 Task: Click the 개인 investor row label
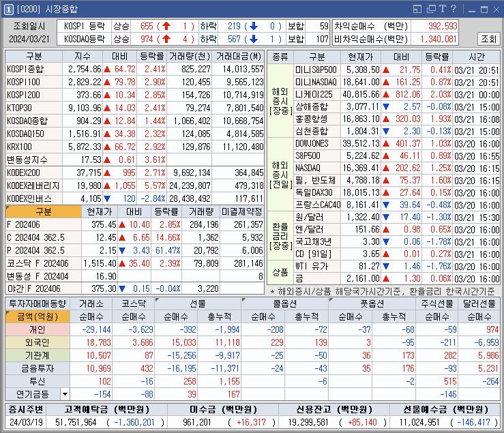point(38,330)
